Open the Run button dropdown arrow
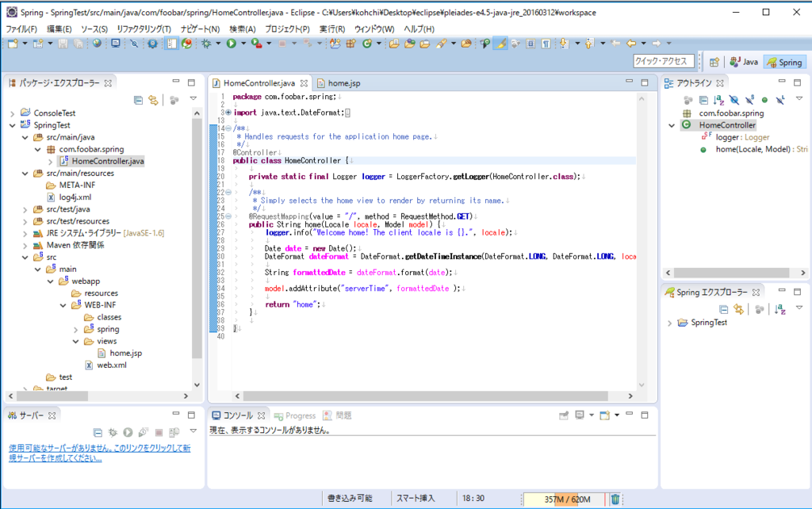Screen dimensions: 812x509 coord(243,44)
